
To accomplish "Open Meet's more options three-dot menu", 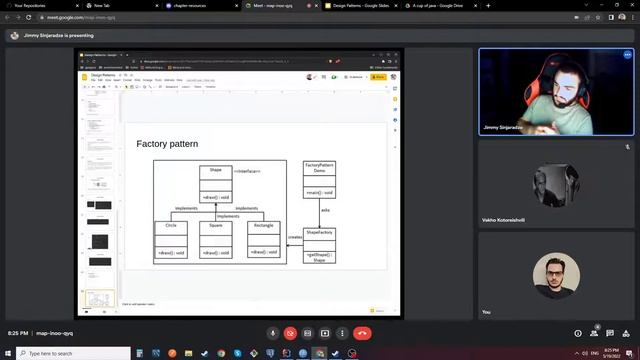I will 342,333.
